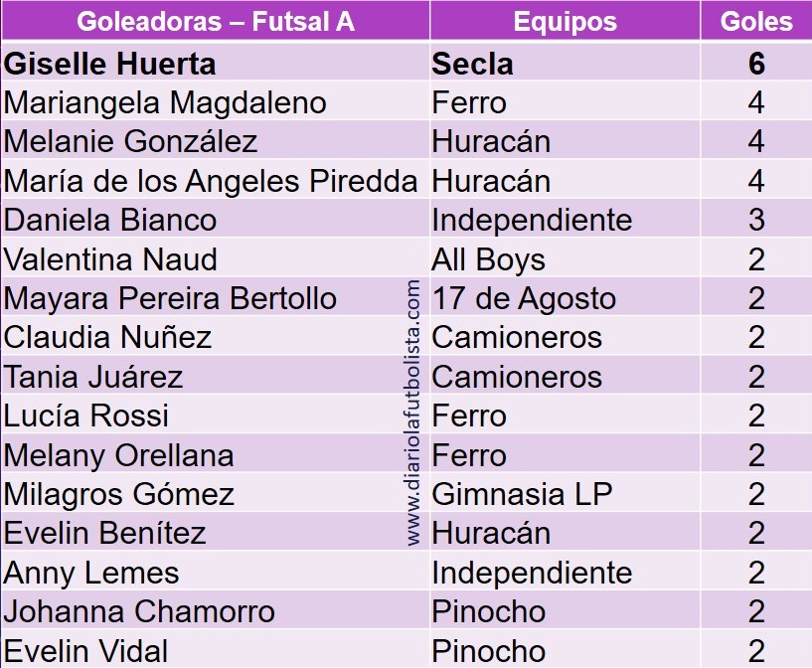Select the Valentina Naud name cell
This screenshot has height=668, width=812.
click(110, 259)
